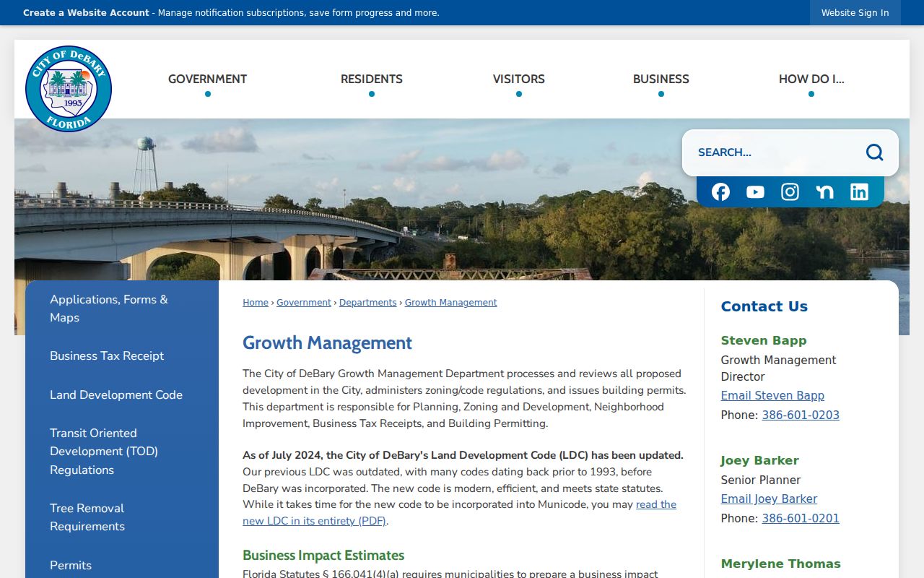Click the Joey Barker contact name
This screenshot has height=578, width=924.
pos(760,461)
